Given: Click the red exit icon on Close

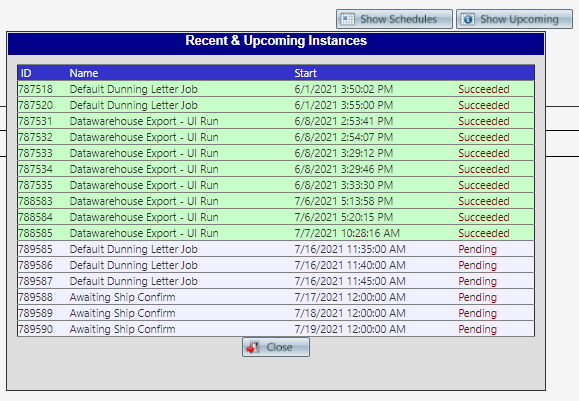Looking at the screenshot, I should click(x=253, y=347).
